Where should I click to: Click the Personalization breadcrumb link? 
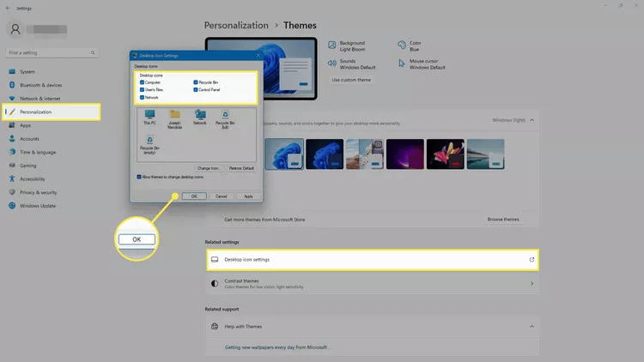236,26
